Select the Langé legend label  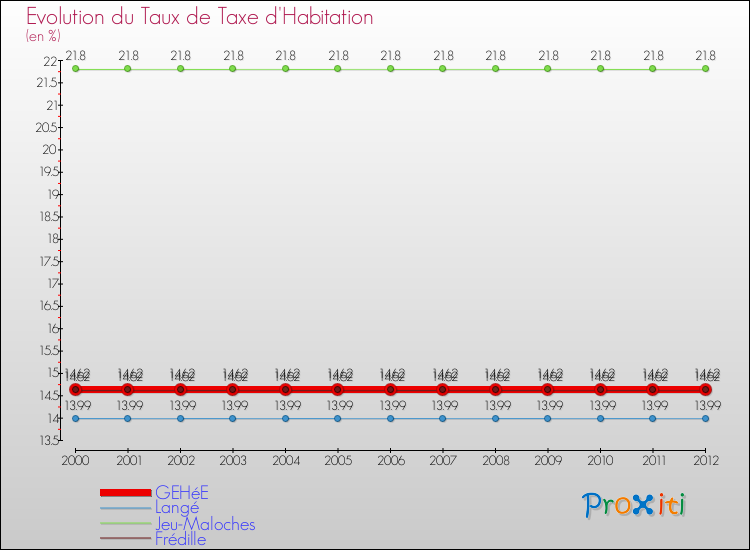[x=177, y=508]
